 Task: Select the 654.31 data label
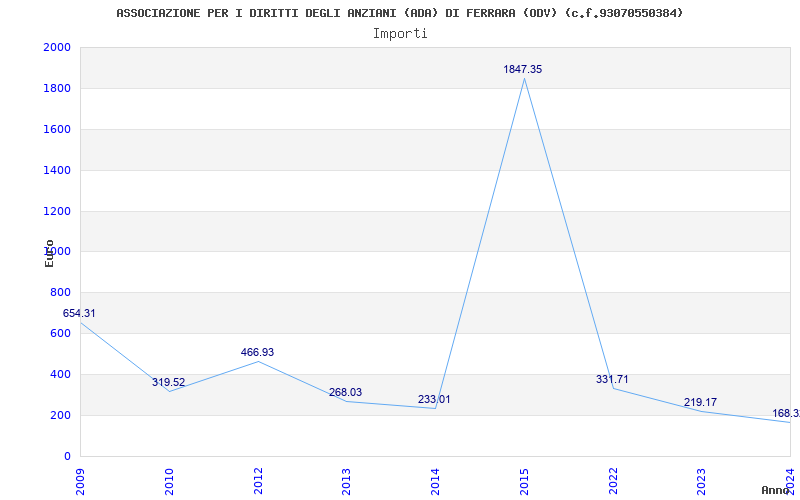tap(79, 313)
